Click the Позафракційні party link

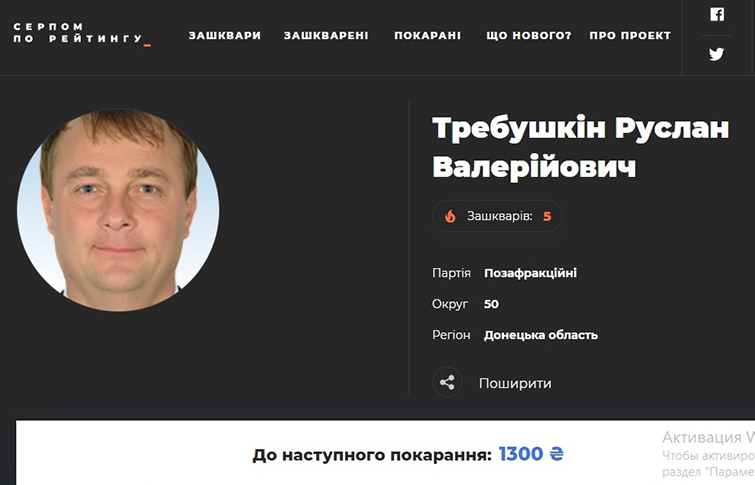[x=530, y=273]
